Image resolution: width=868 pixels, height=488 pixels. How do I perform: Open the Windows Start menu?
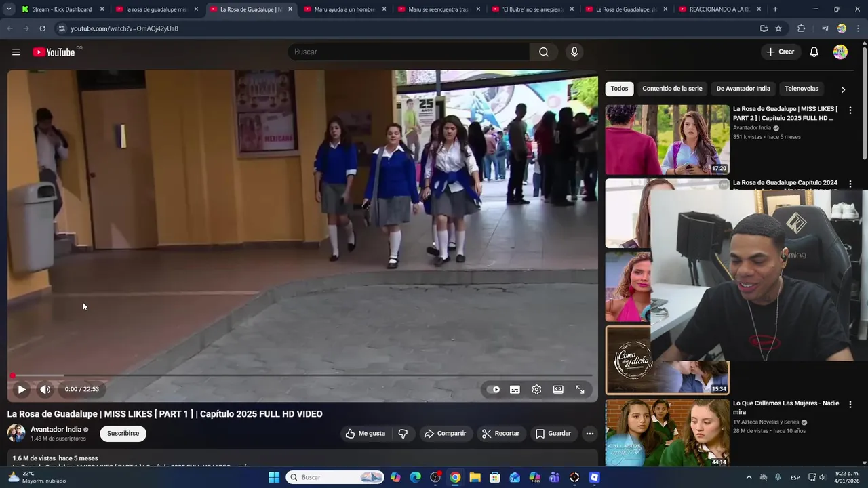coord(274,478)
